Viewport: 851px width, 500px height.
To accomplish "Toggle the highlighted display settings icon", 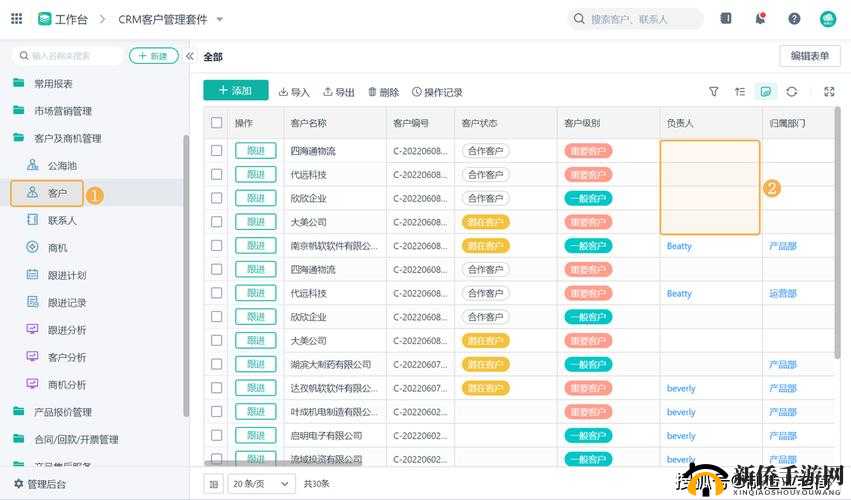I will 766,92.
